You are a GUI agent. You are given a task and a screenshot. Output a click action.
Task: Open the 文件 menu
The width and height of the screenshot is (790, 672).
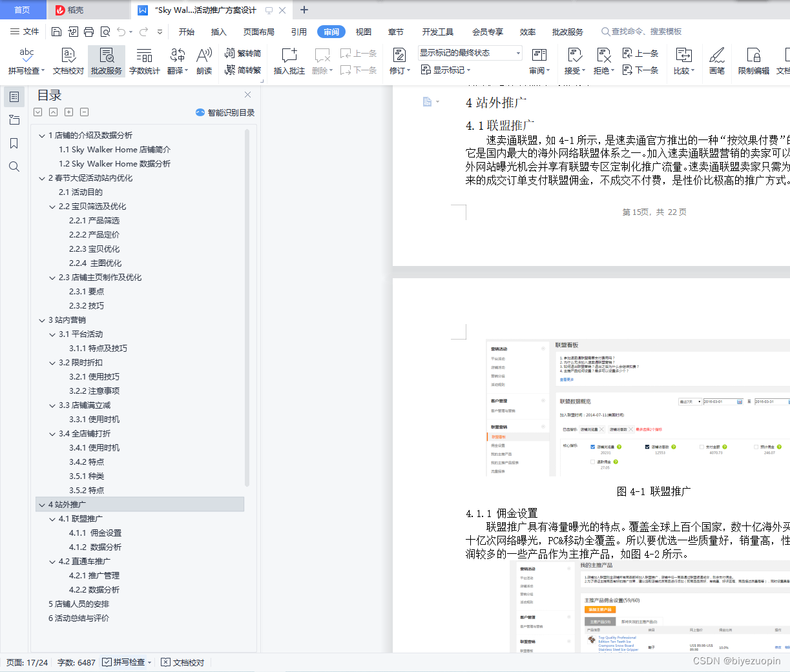25,32
